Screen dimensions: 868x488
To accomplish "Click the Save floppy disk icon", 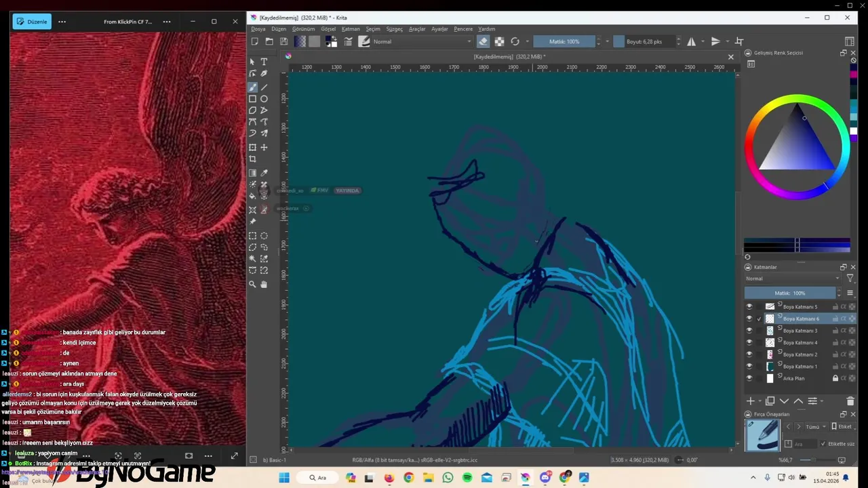I will (x=283, y=41).
